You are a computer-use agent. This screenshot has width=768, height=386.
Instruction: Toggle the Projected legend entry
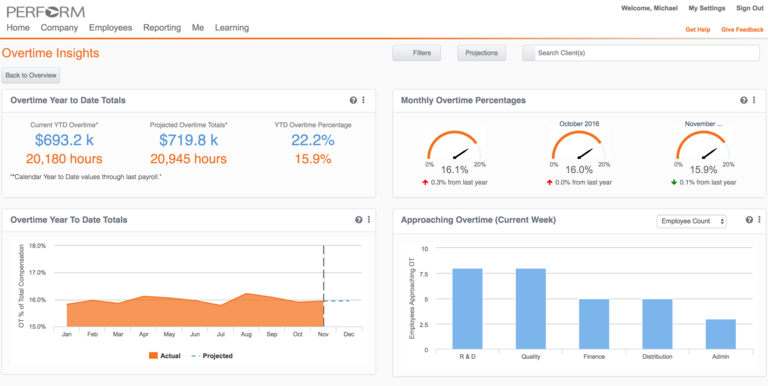(211, 356)
